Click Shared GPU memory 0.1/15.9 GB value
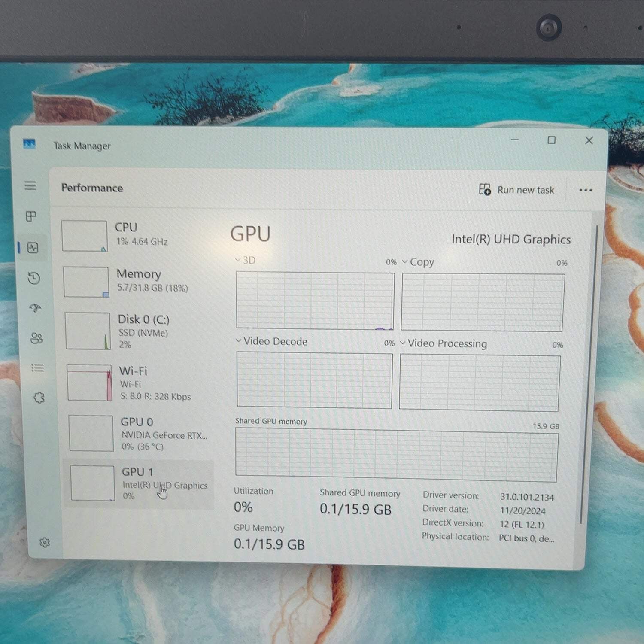The width and height of the screenshot is (644, 644). (x=355, y=510)
